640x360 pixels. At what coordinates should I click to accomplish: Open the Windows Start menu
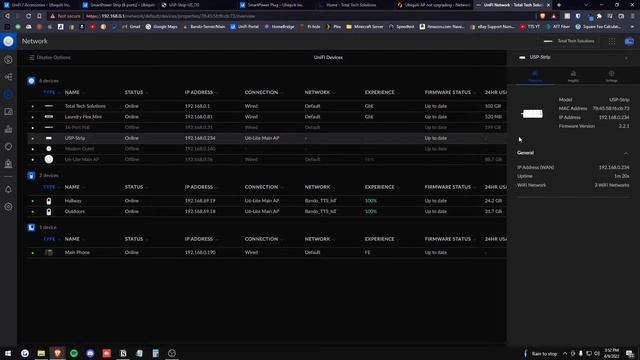tap(8, 353)
